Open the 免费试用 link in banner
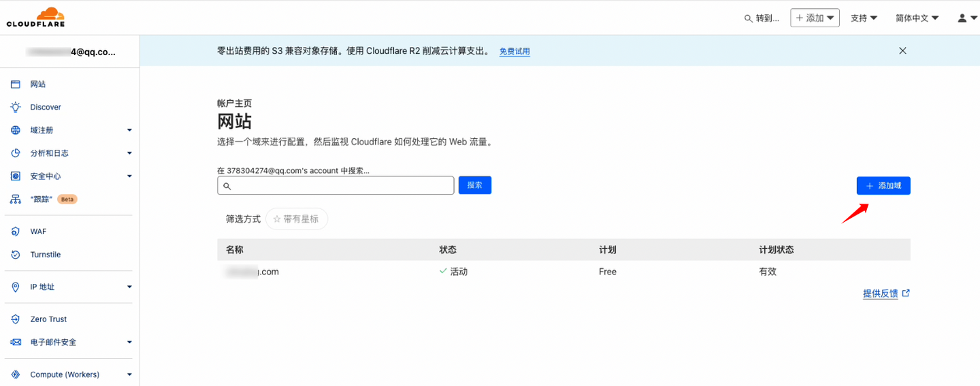Screen dimensions: 980x386 pyautogui.click(x=514, y=51)
